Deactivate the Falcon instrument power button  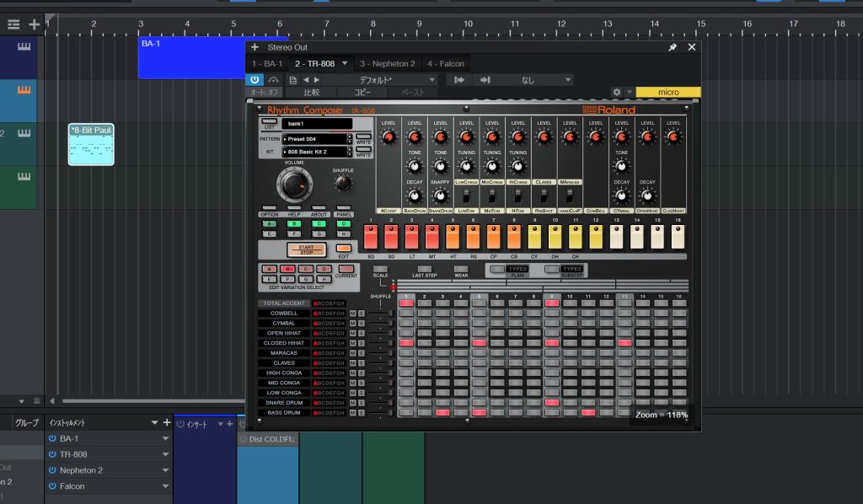(x=52, y=486)
